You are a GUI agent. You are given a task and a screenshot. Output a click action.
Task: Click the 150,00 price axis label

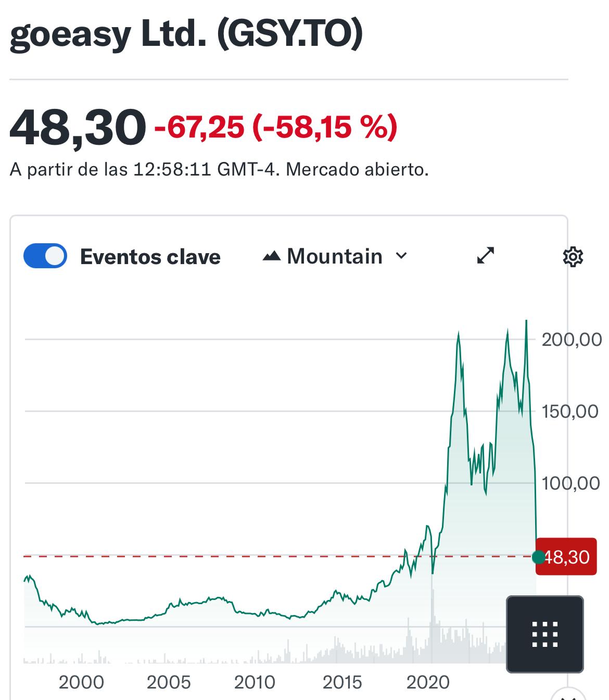click(x=571, y=411)
